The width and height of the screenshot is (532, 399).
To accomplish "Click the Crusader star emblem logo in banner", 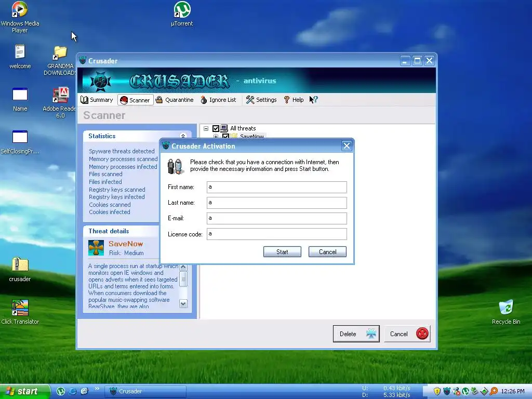I will pos(101,81).
